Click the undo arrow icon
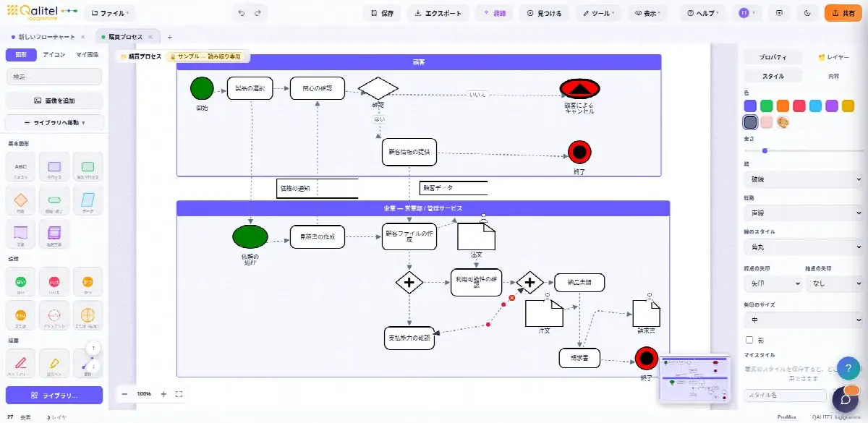This screenshot has height=423, width=868. point(242,13)
